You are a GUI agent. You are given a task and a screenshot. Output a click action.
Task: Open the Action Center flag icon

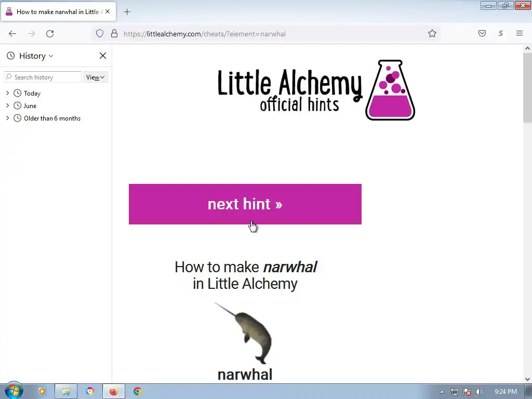pyautogui.click(x=467, y=392)
